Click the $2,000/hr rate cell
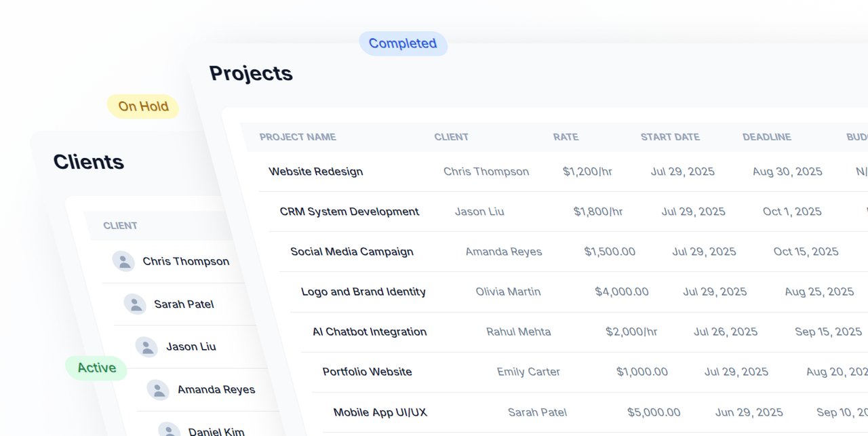The width and height of the screenshot is (868, 436). (x=631, y=332)
